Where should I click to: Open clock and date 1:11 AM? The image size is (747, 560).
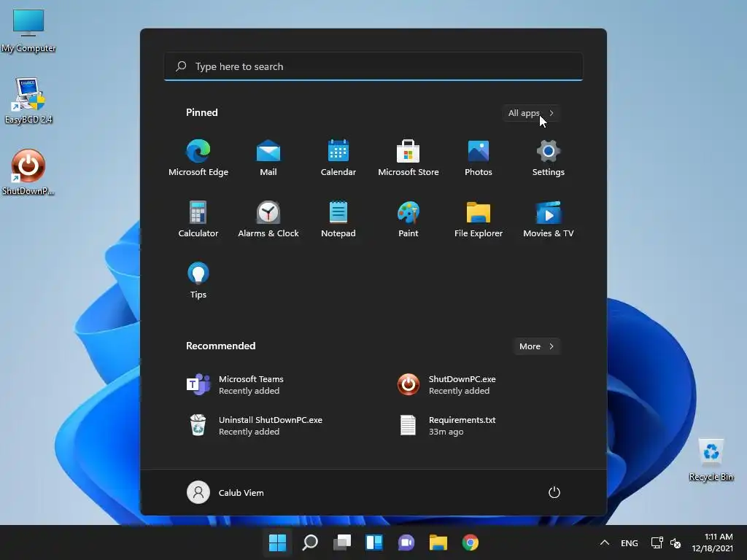click(x=712, y=542)
